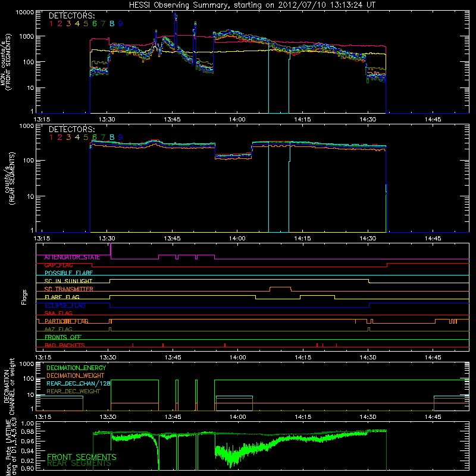Click 13:45 tick under rear segments plot

pyautogui.click(x=172, y=239)
